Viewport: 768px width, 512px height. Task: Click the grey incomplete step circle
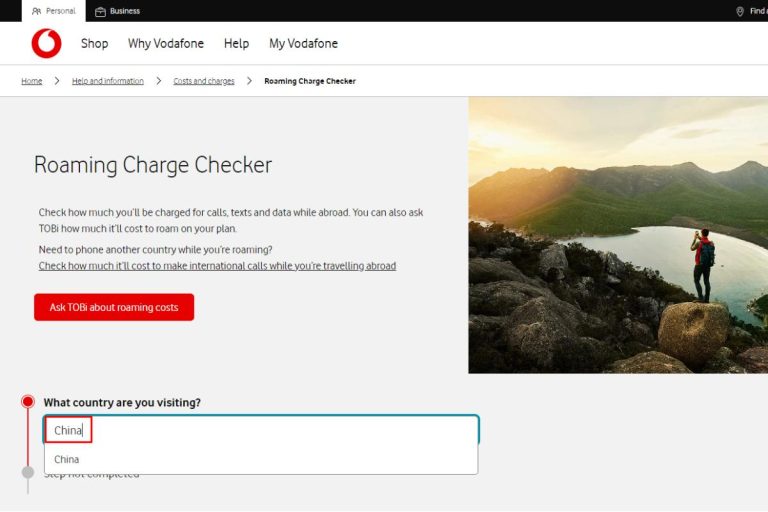point(28,472)
